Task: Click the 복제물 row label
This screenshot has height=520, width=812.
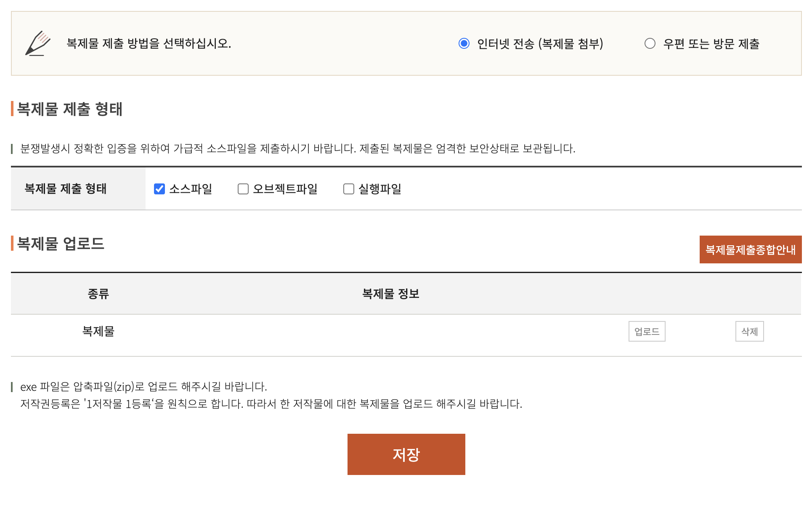Action: click(x=98, y=332)
